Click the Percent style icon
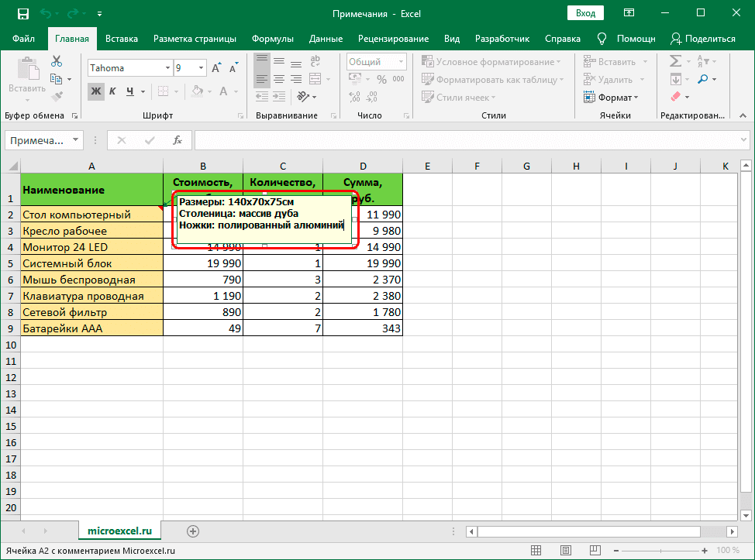This screenshot has height=560, width=755. point(381,79)
